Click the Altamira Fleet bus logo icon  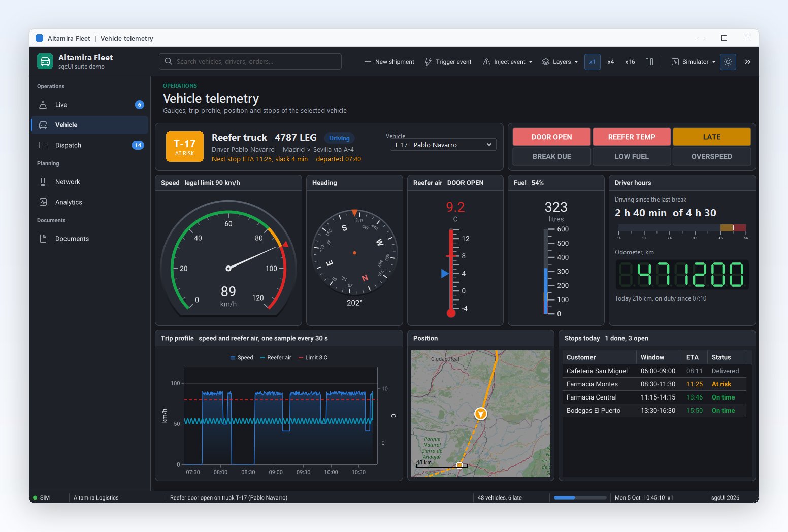pos(45,61)
